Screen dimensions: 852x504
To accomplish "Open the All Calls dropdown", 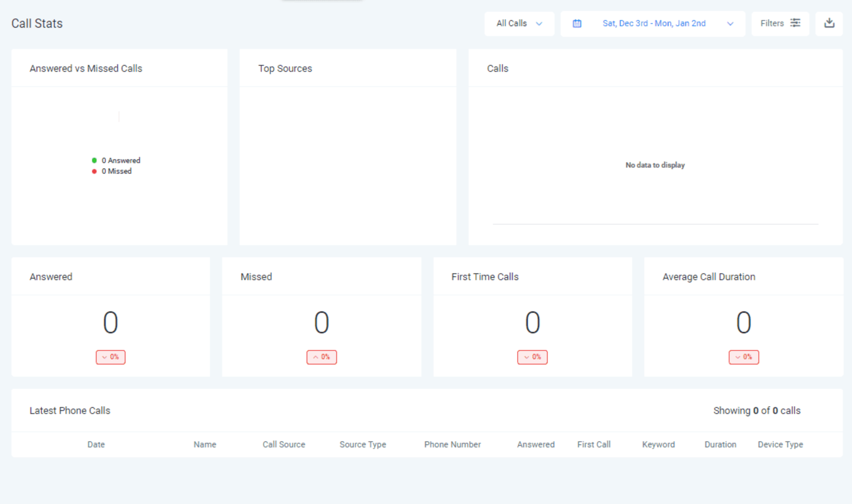I will pyautogui.click(x=519, y=23).
